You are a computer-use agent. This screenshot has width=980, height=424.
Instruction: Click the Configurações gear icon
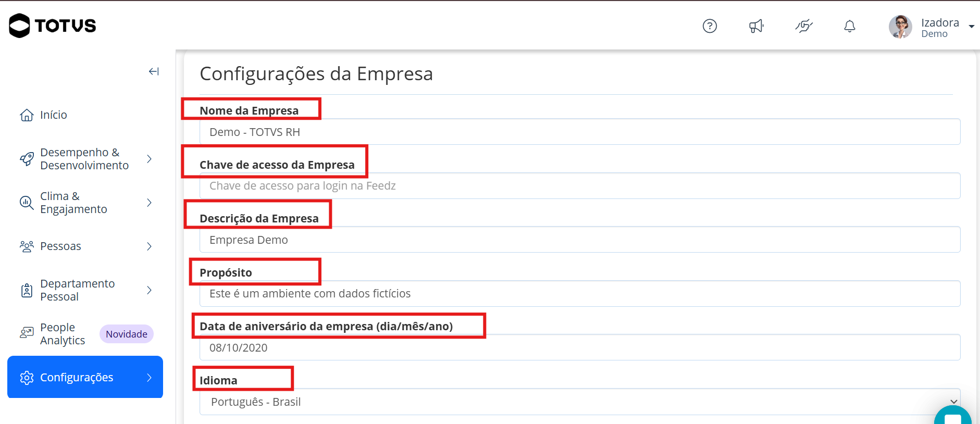(x=27, y=378)
